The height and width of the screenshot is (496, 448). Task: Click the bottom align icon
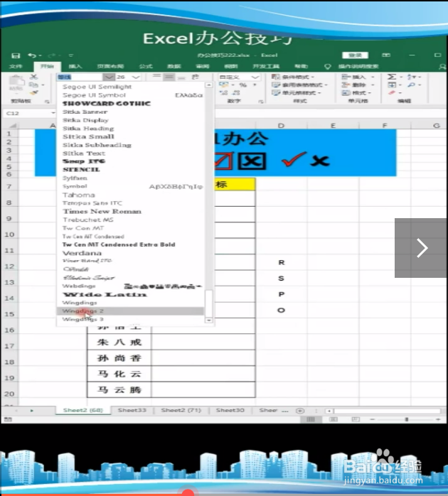coord(181,77)
